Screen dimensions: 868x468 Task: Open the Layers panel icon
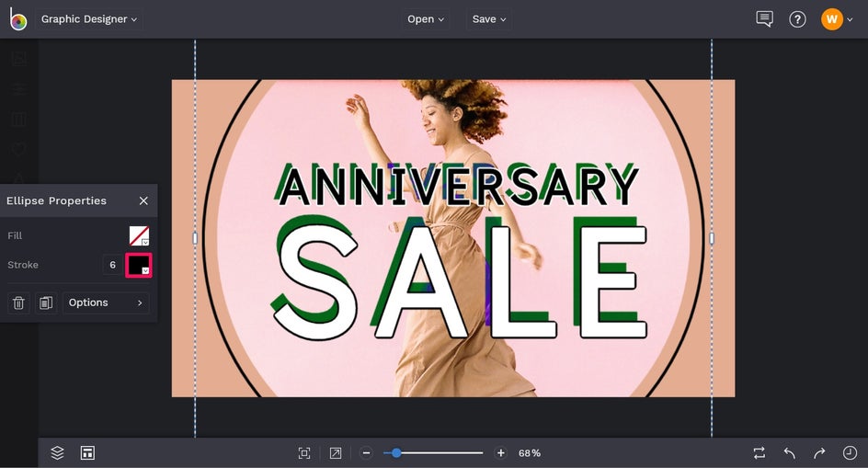tap(58, 452)
